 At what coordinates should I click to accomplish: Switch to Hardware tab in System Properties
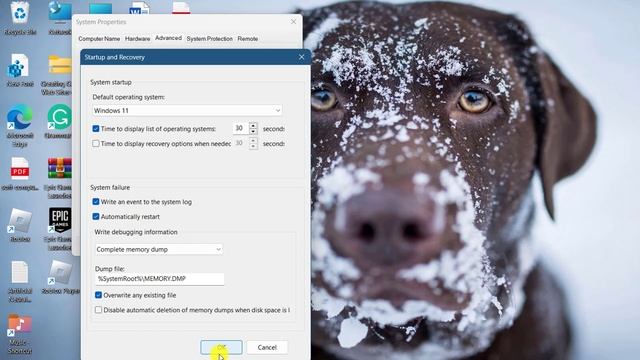[x=138, y=39]
